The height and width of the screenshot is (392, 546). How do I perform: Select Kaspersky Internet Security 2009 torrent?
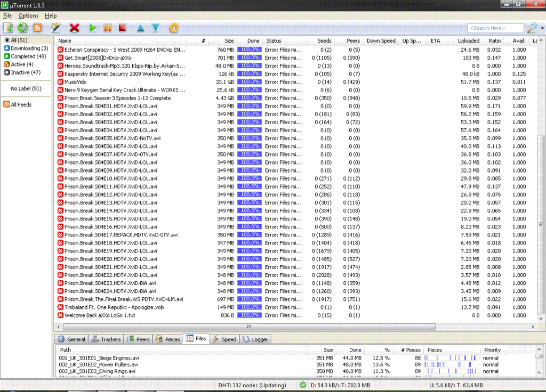pos(296,73)
